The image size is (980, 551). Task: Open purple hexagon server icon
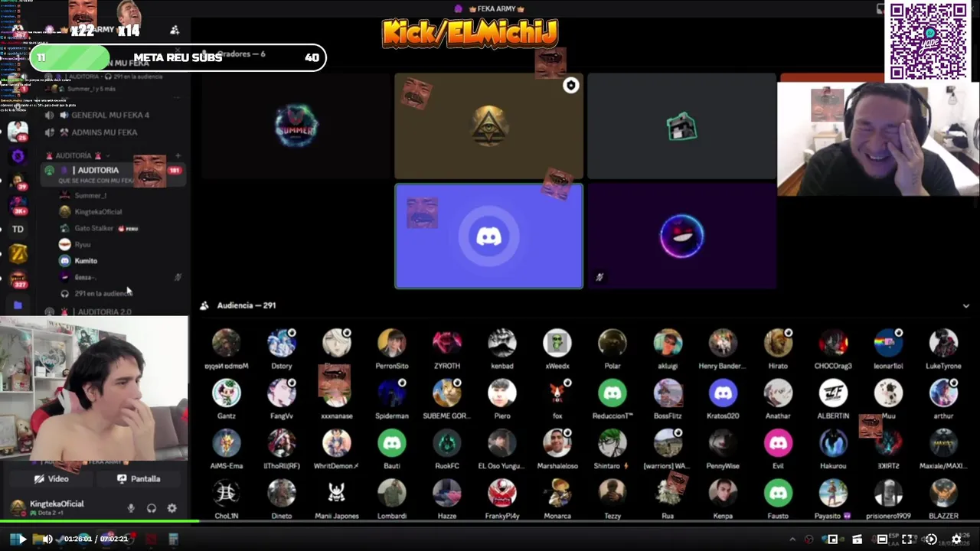18,156
